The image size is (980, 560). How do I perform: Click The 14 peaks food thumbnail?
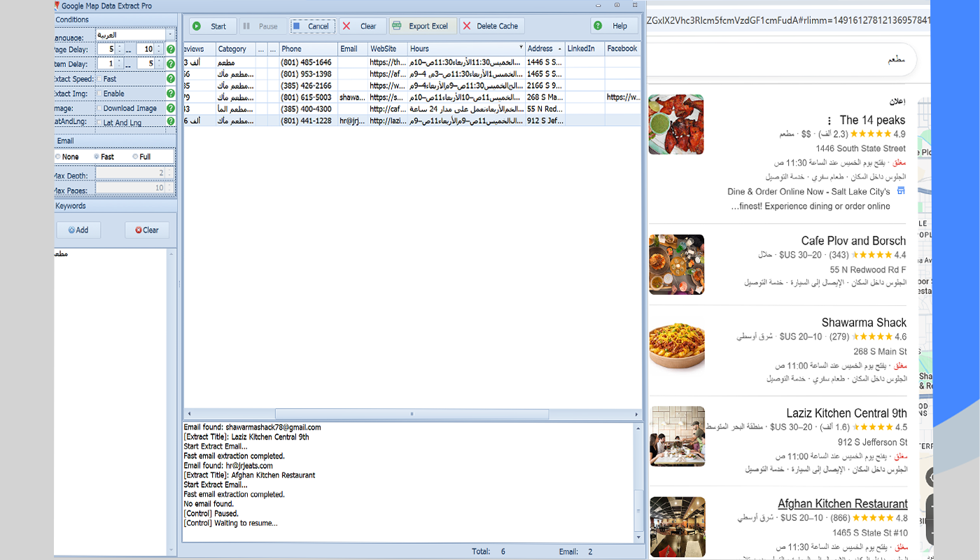pos(676,125)
